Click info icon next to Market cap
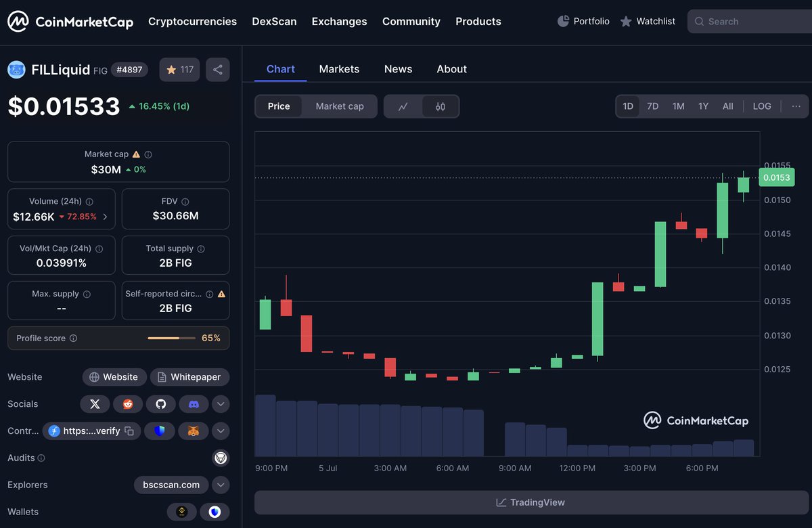The image size is (812, 528). click(148, 154)
